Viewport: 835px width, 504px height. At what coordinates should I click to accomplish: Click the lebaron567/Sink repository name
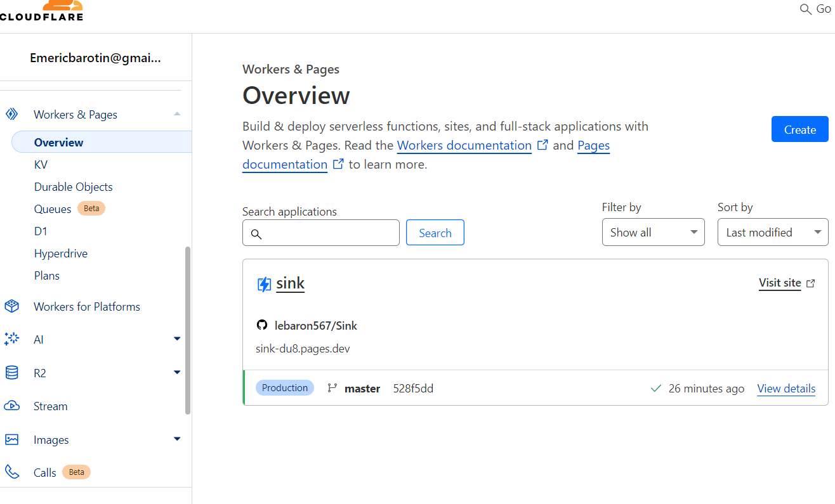(x=316, y=326)
